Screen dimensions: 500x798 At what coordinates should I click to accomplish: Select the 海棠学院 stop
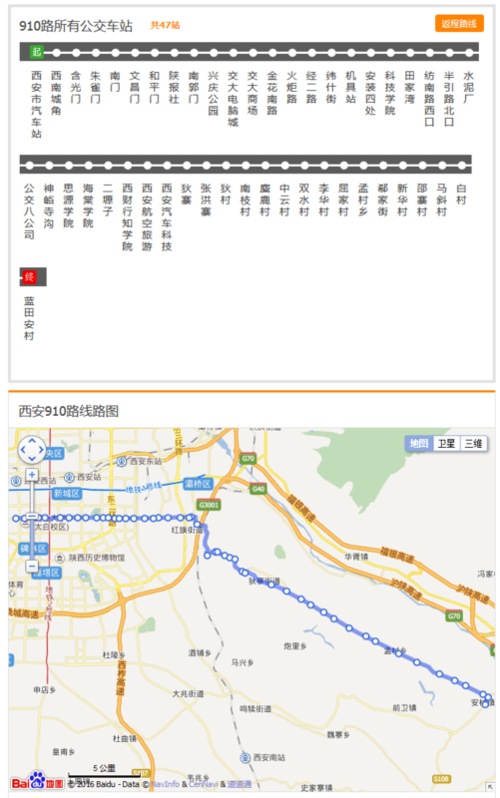click(88, 206)
